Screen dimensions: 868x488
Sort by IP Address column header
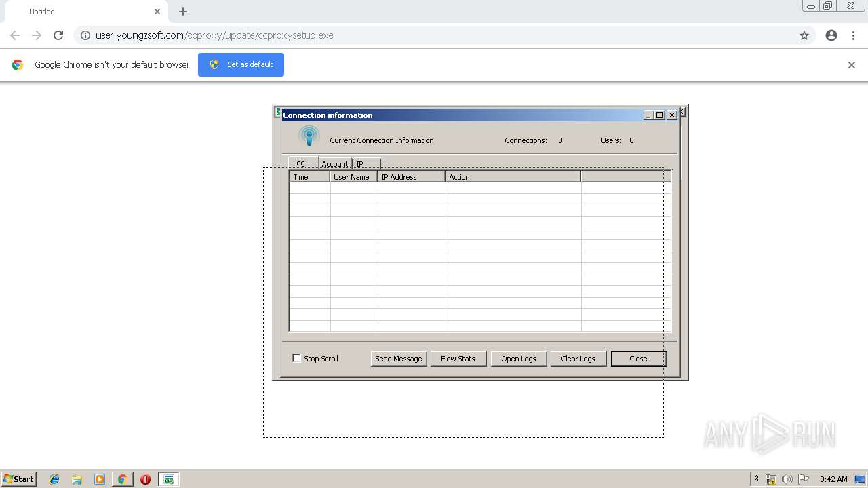(x=412, y=177)
